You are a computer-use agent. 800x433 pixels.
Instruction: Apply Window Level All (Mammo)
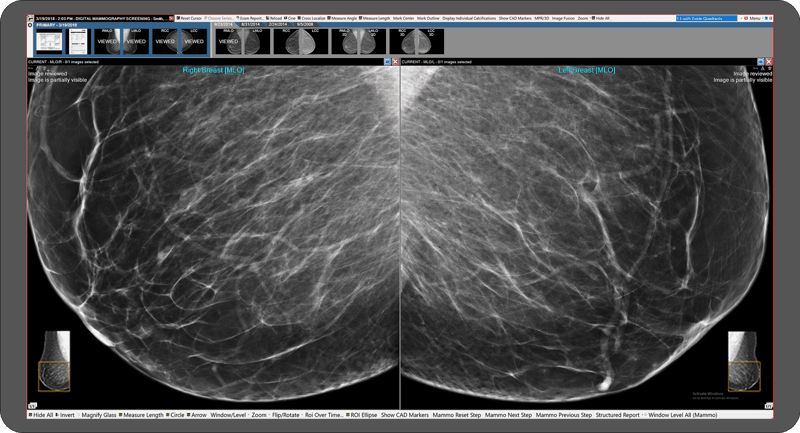coord(682,415)
